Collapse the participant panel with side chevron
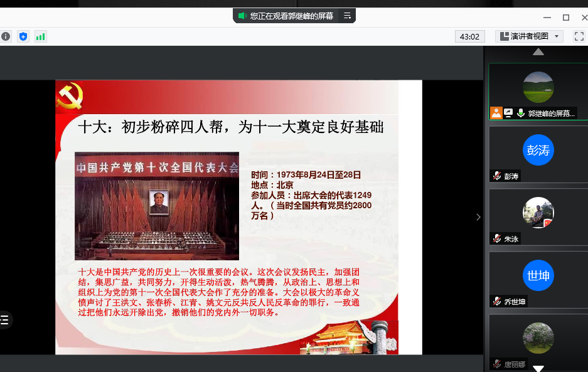Image resolution: width=588 pixels, height=372 pixels. point(478,217)
